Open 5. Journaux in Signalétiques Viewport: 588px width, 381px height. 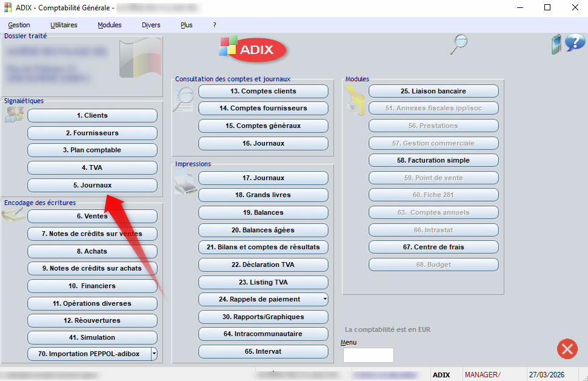click(92, 185)
